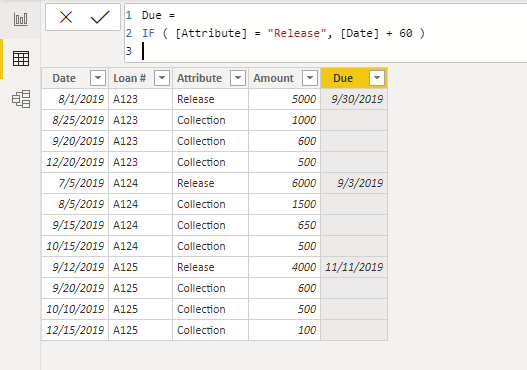
Task: Select A125 in the 9/12/2019 row
Action: pos(140,267)
